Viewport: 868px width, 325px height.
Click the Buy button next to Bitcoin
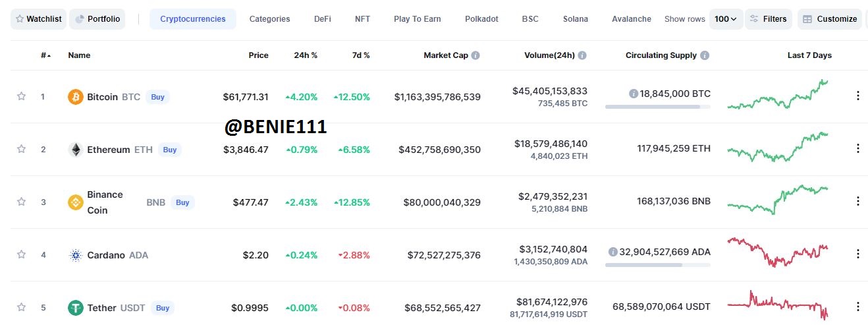pyautogui.click(x=157, y=97)
